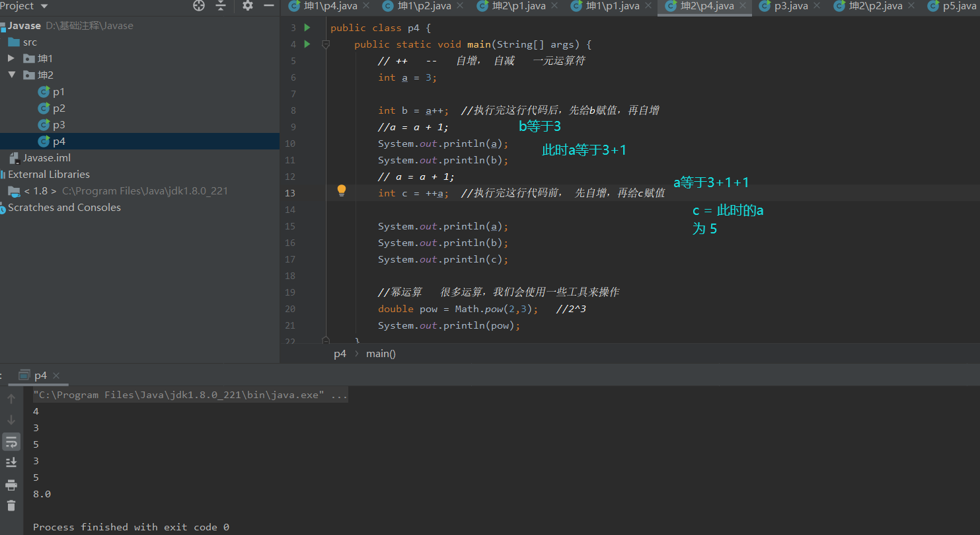This screenshot has width=980, height=535.
Task: Close the 坤2\p4.java tab
Action: [x=743, y=6]
